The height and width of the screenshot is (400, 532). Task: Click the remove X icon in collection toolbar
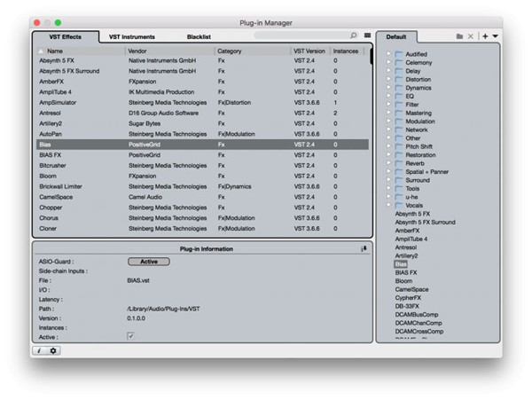tap(471, 36)
